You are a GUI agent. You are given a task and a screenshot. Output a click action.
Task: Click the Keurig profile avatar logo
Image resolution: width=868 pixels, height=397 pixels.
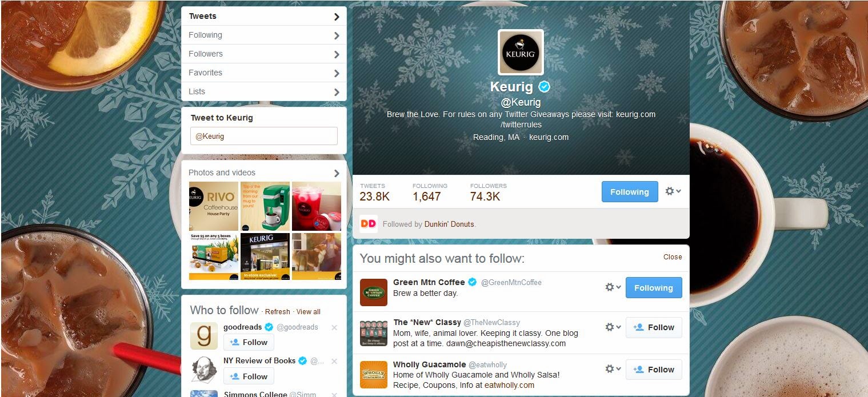pos(521,53)
